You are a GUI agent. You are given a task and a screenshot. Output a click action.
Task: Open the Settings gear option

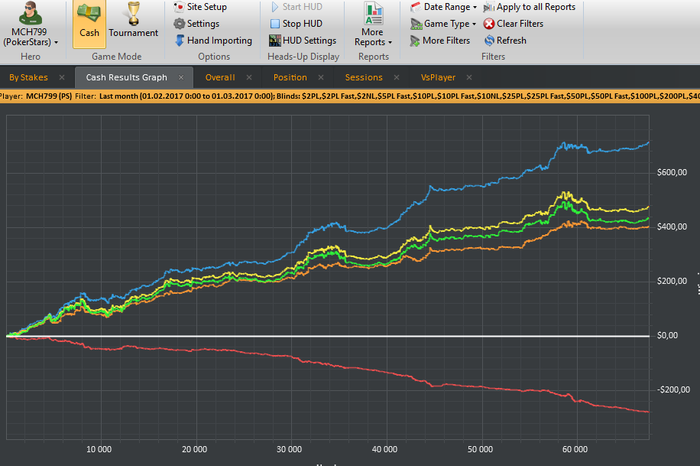tap(196, 24)
